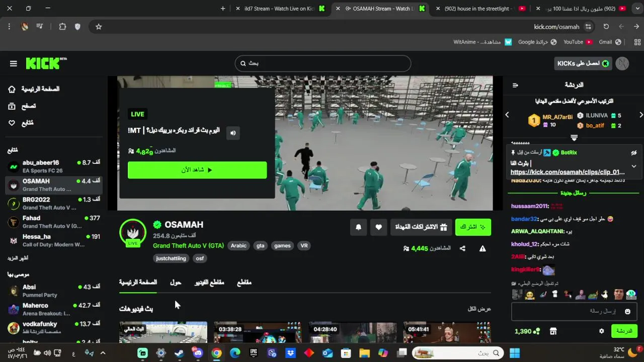Mute the stream preview speaker icon
Screen dimensions: 644x362
point(232,133)
